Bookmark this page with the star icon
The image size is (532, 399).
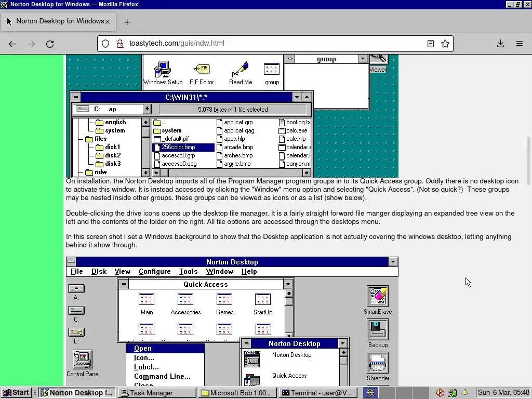click(445, 44)
